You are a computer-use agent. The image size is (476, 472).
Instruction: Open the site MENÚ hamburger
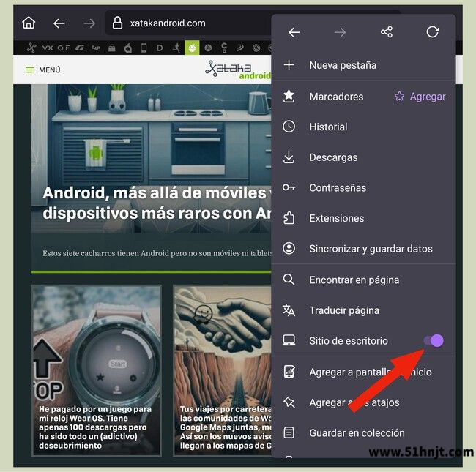point(42,70)
